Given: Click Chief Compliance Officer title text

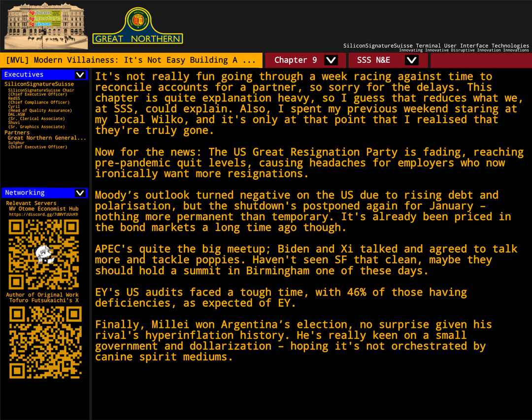Looking at the screenshot, I should [x=39, y=102].
